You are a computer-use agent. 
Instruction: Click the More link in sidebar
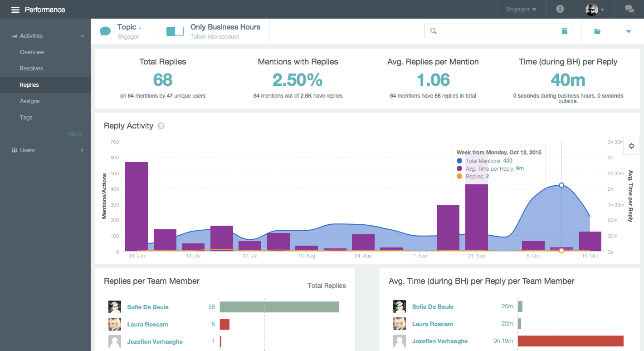[x=75, y=134]
